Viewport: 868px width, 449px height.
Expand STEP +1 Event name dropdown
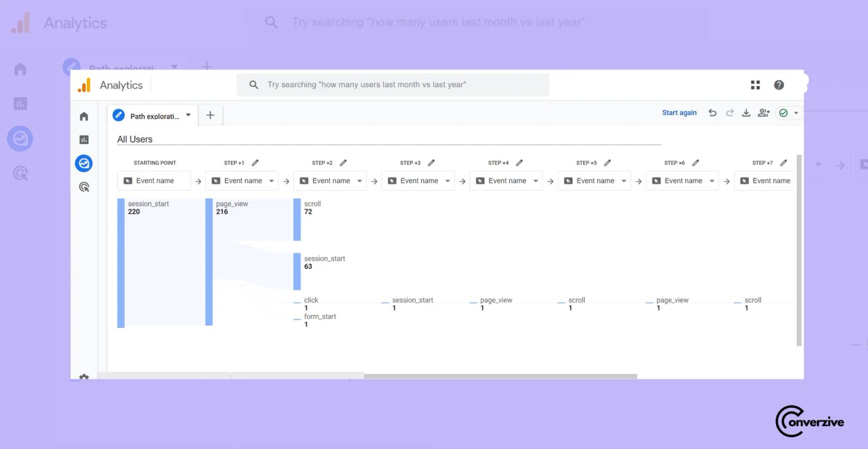click(242, 181)
